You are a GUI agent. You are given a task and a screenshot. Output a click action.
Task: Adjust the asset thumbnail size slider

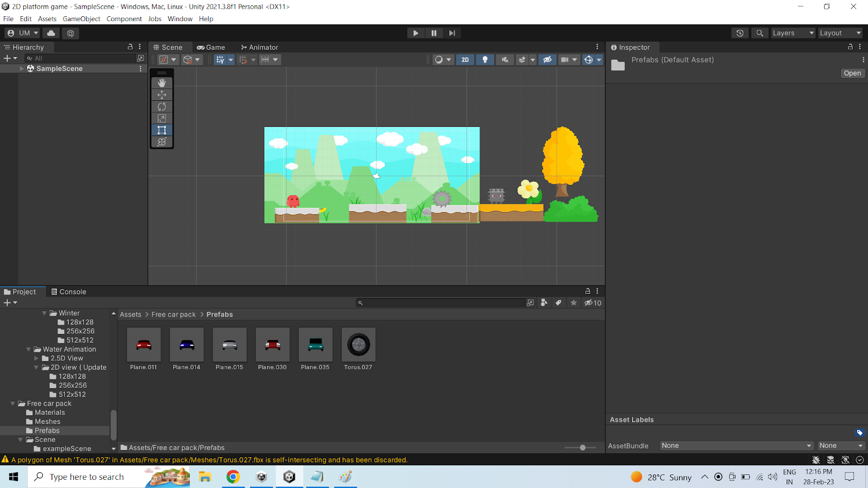click(x=582, y=448)
